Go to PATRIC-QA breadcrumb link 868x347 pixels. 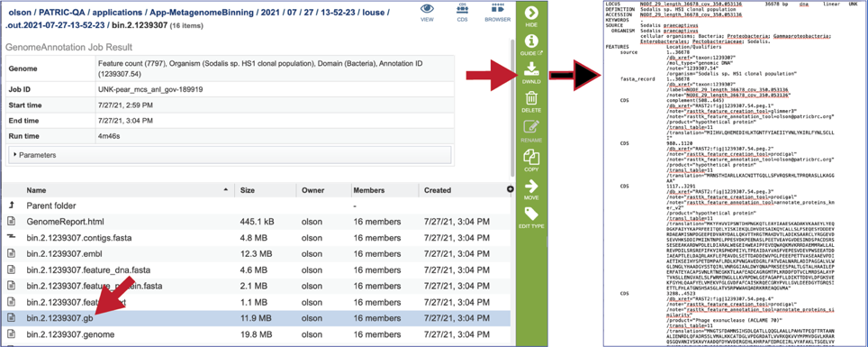(x=61, y=13)
